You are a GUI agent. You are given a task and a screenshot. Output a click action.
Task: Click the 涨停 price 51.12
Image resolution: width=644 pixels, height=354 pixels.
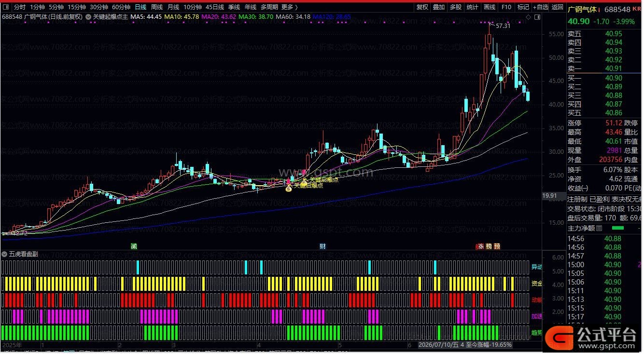click(x=614, y=123)
